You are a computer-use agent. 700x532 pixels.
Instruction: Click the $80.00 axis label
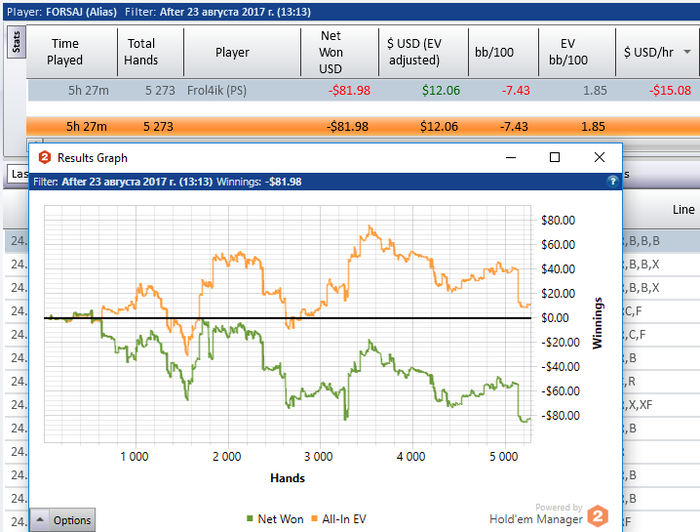(x=558, y=220)
